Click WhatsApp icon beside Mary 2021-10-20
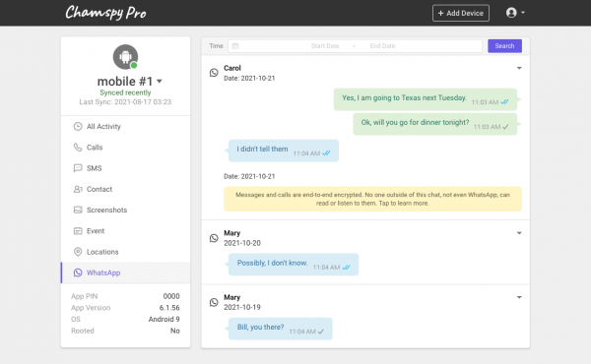591x364 pixels. tap(214, 238)
